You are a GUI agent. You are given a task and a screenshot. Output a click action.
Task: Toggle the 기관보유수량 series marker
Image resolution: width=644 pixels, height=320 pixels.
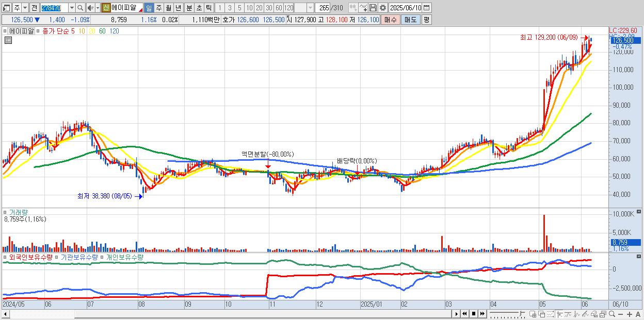tap(57, 257)
